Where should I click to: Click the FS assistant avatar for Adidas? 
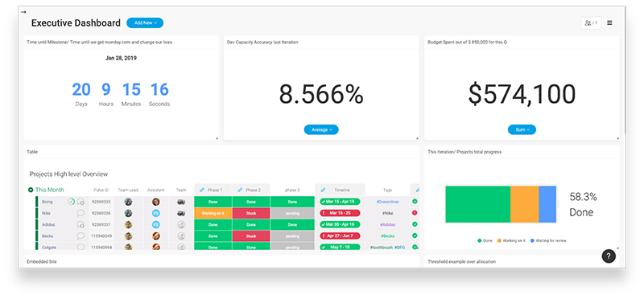point(155,224)
